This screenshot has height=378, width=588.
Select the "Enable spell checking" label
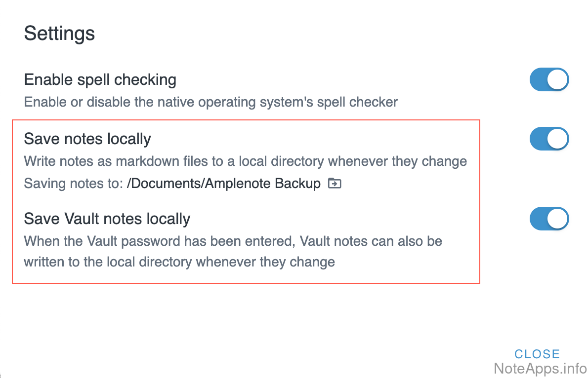pyautogui.click(x=100, y=80)
